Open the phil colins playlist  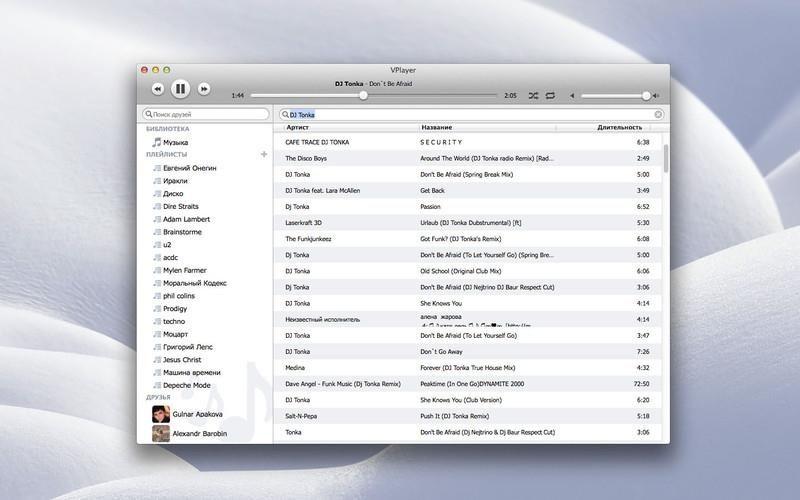(179, 295)
